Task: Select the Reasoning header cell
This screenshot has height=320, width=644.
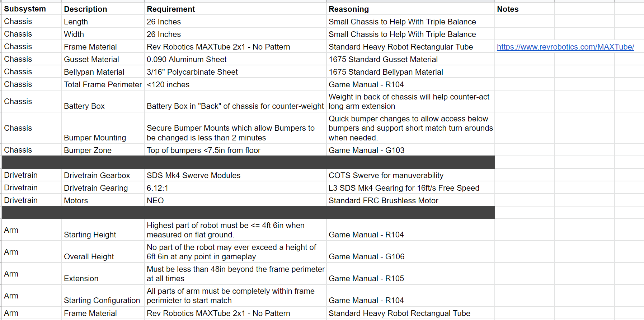Action: (x=411, y=9)
